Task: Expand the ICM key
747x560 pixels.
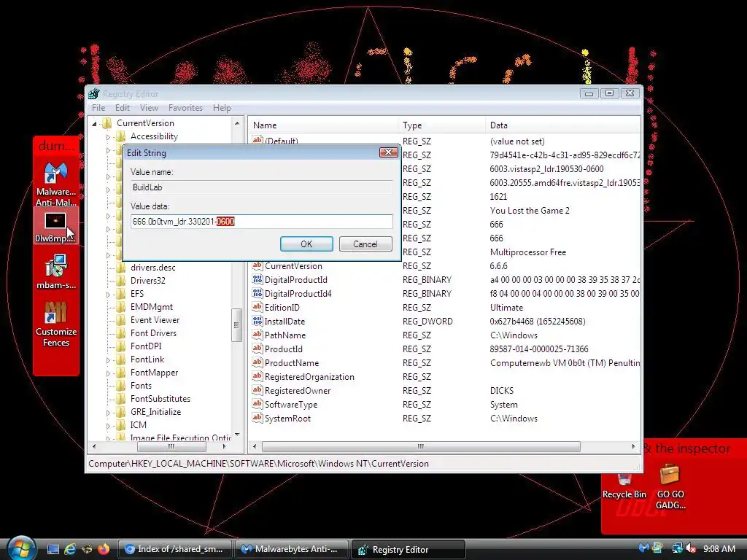Action: point(108,426)
